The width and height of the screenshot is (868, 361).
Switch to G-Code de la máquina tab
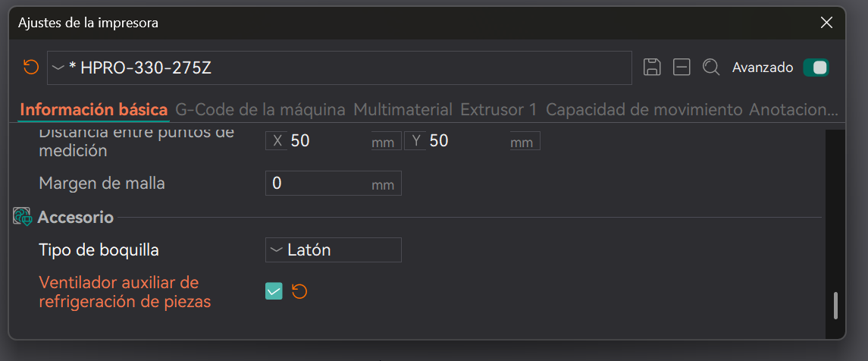click(x=260, y=109)
